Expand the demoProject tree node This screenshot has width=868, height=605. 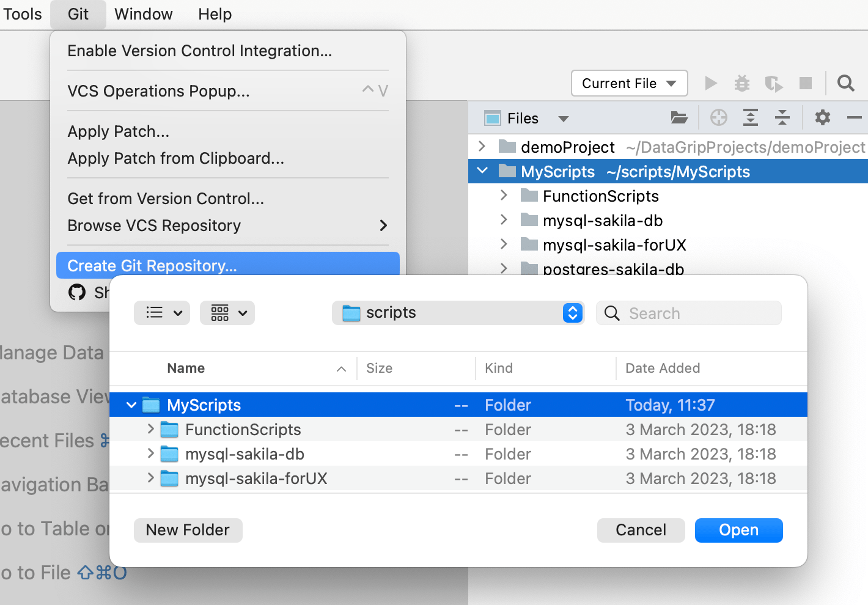coord(482,146)
